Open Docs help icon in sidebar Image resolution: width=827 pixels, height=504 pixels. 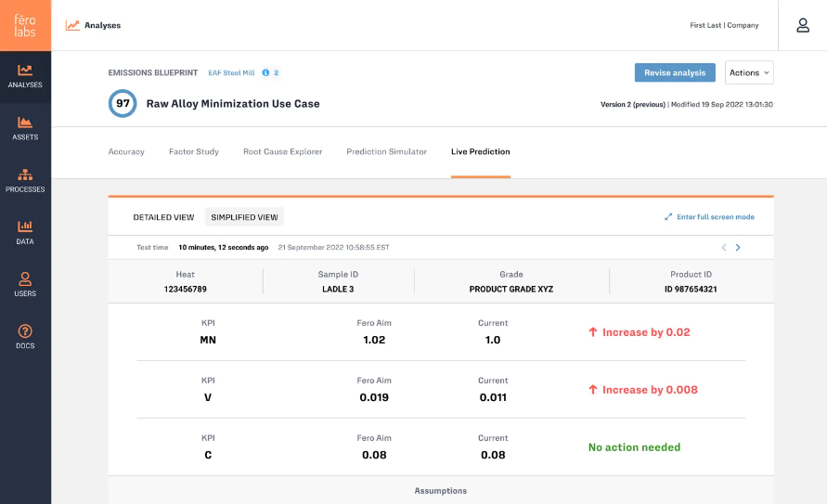point(25,337)
